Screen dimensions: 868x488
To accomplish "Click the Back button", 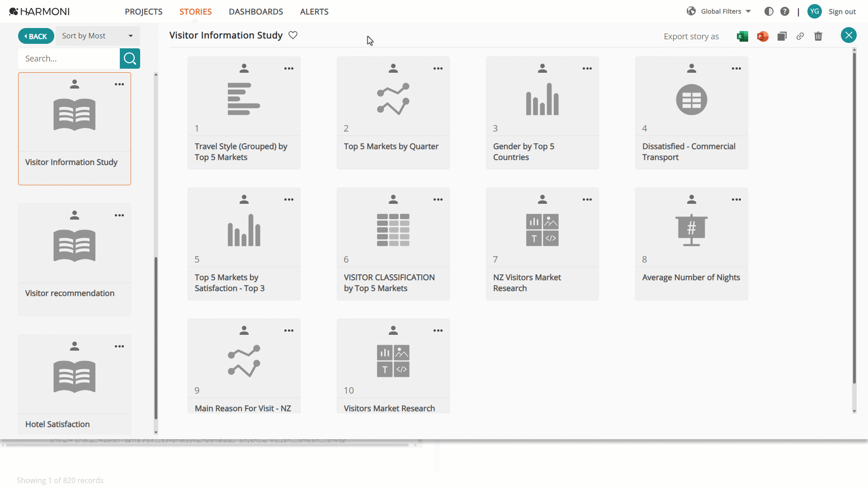I will [x=36, y=36].
